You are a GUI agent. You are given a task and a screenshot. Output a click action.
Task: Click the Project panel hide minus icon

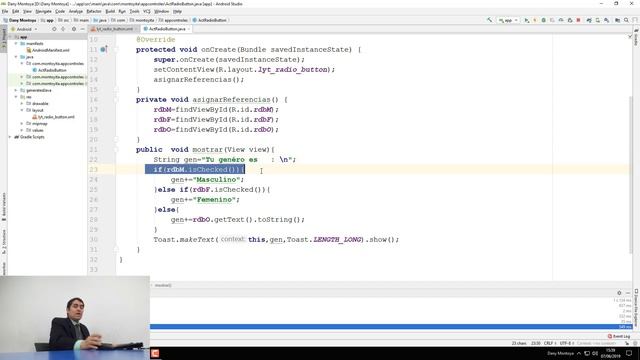click(82, 29)
